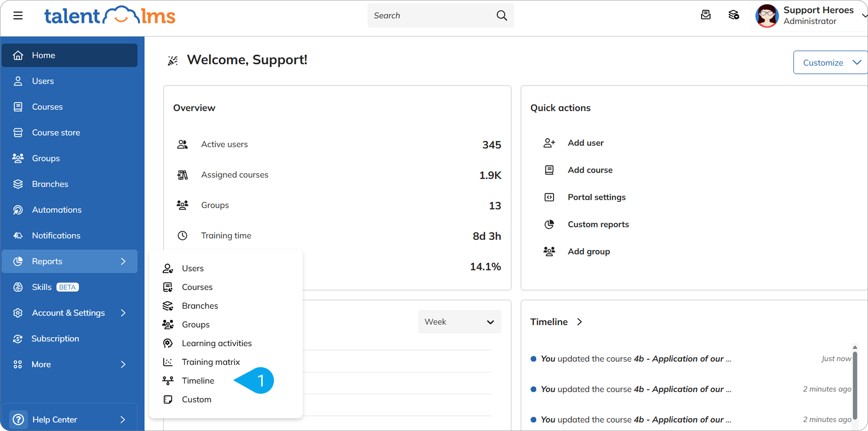Screen dimensions: 868x431
Task: Click the Training time clock icon
Action: [x=182, y=236]
